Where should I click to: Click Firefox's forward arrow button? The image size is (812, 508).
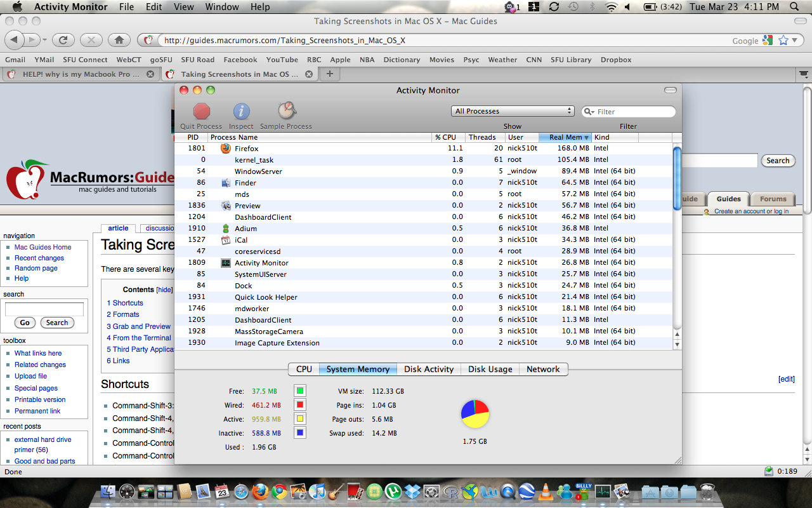(x=33, y=40)
